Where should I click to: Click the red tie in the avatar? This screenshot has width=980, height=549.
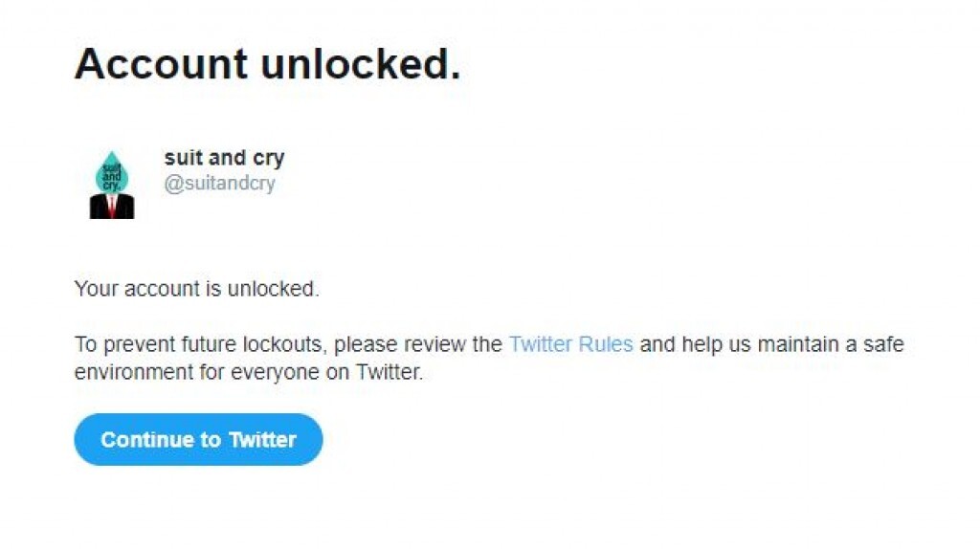pos(112,206)
